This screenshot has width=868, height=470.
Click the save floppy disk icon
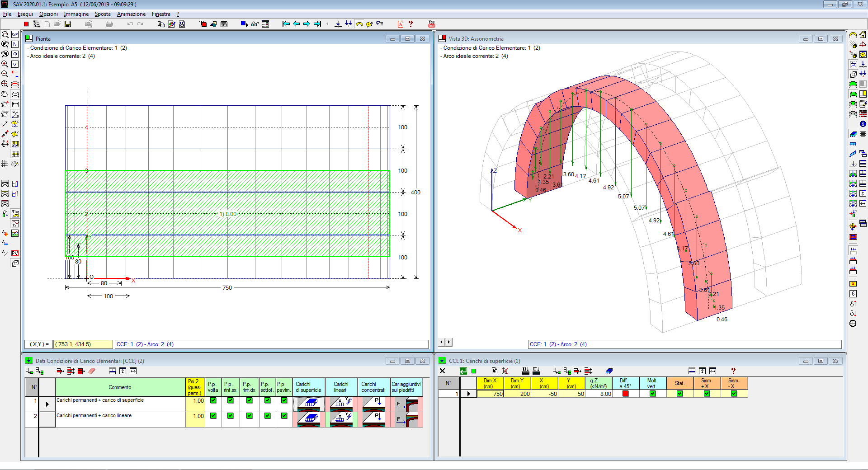68,24
